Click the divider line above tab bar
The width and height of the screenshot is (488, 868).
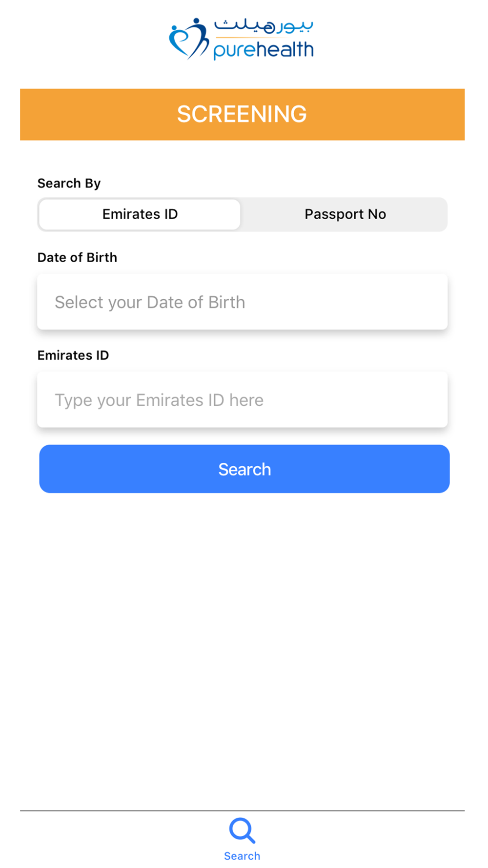point(243,811)
